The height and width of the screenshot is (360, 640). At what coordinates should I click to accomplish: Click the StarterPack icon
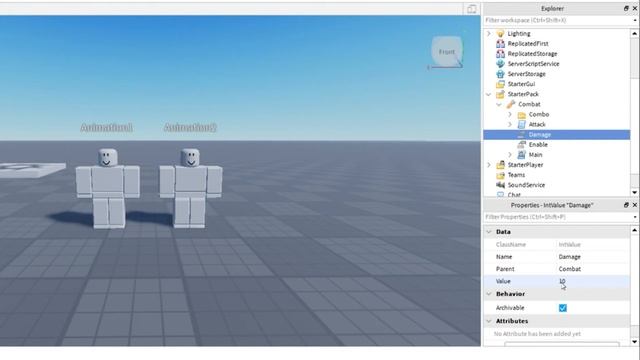500,94
